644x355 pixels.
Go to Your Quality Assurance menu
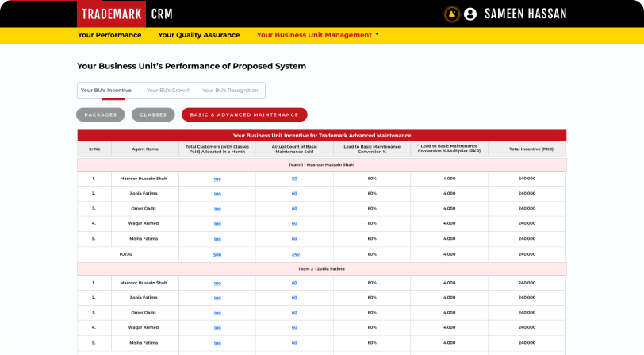(198, 35)
